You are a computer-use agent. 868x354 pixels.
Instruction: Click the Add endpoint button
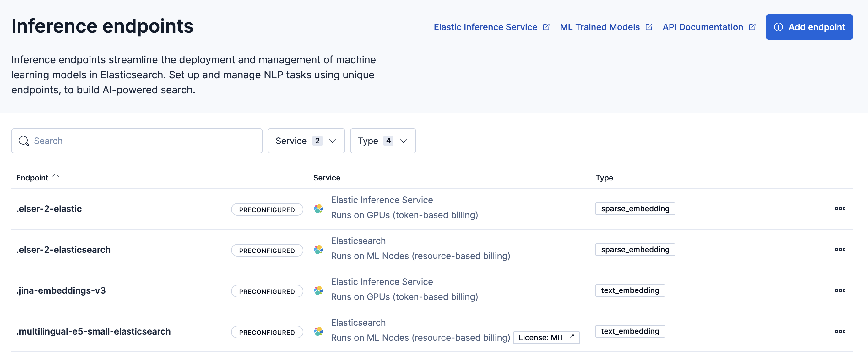[809, 27]
